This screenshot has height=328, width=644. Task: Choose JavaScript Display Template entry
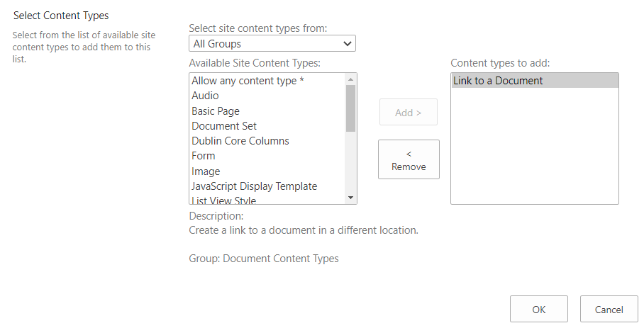pos(254,186)
